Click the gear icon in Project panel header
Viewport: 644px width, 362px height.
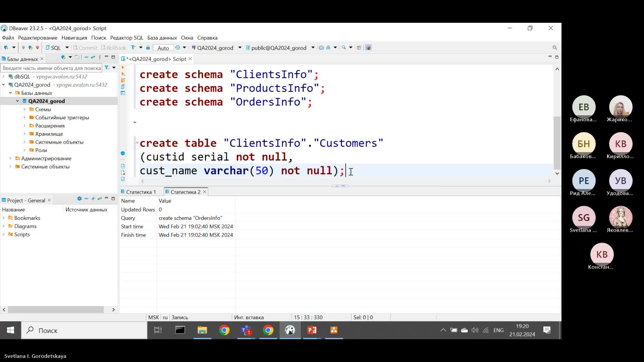point(79,199)
